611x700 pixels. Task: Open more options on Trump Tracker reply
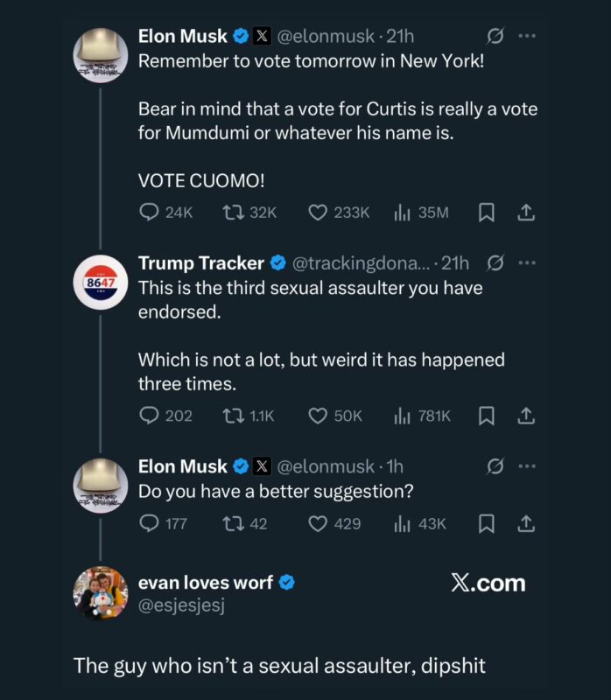pyautogui.click(x=526, y=262)
